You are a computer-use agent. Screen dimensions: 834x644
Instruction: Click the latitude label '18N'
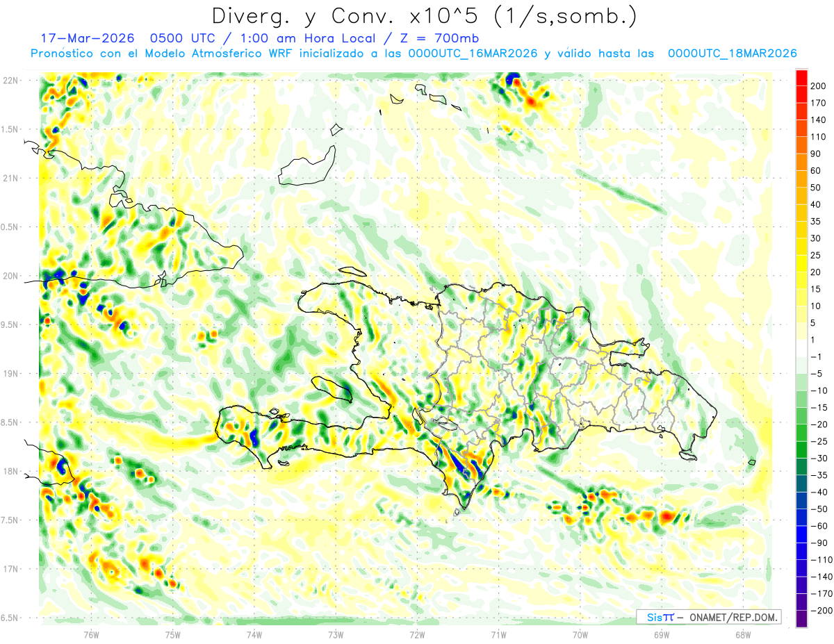(x=10, y=472)
